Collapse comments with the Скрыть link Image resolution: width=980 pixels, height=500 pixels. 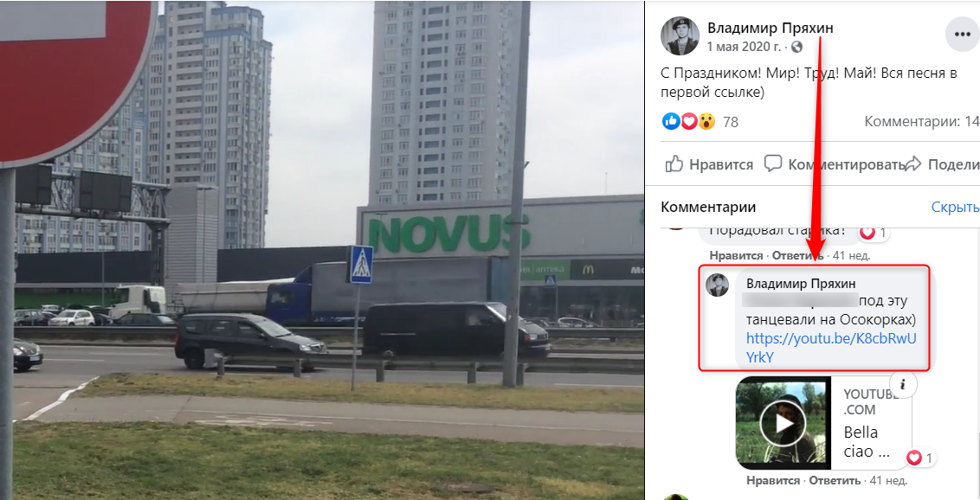tap(955, 208)
